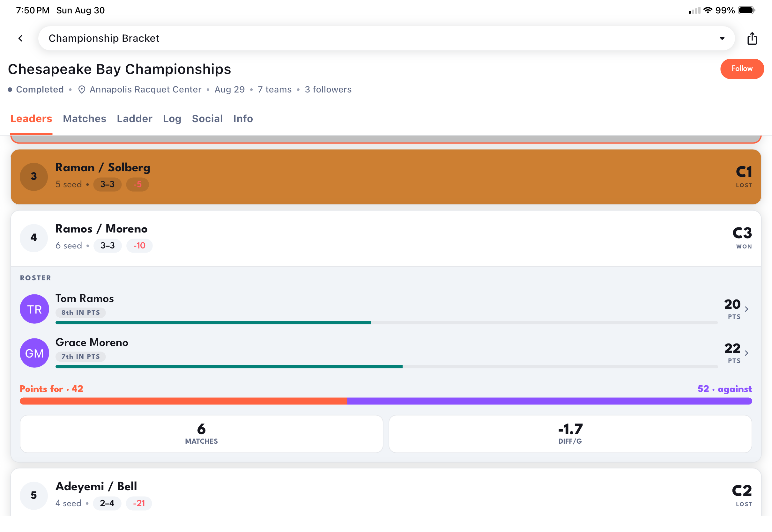Open Tom Ramos details via chevron
772x532 pixels.
747,309
